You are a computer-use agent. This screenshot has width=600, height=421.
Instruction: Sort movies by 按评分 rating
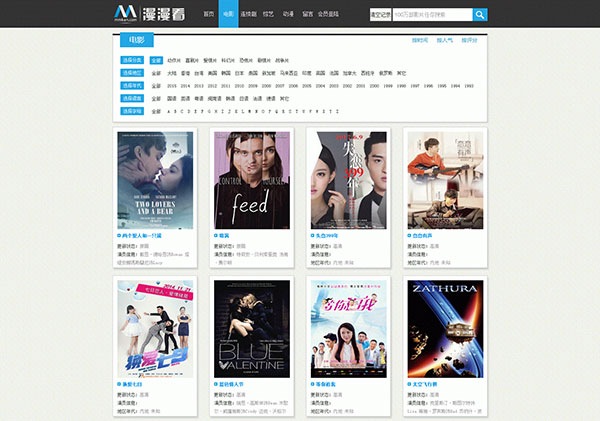tap(471, 40)
